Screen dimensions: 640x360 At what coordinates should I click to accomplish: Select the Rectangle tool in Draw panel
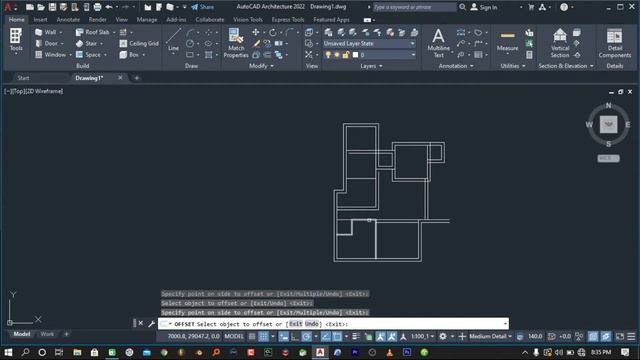190,54
